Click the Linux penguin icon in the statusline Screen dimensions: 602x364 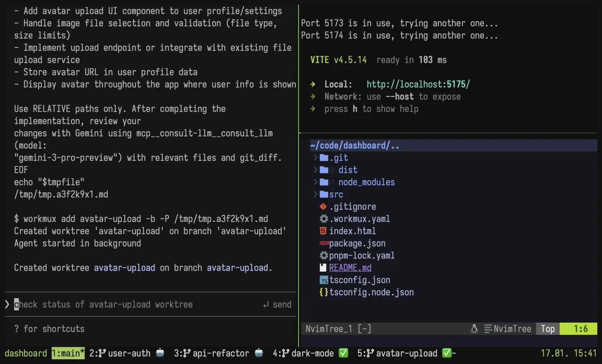pyautogui.click(x=474, y=329)
